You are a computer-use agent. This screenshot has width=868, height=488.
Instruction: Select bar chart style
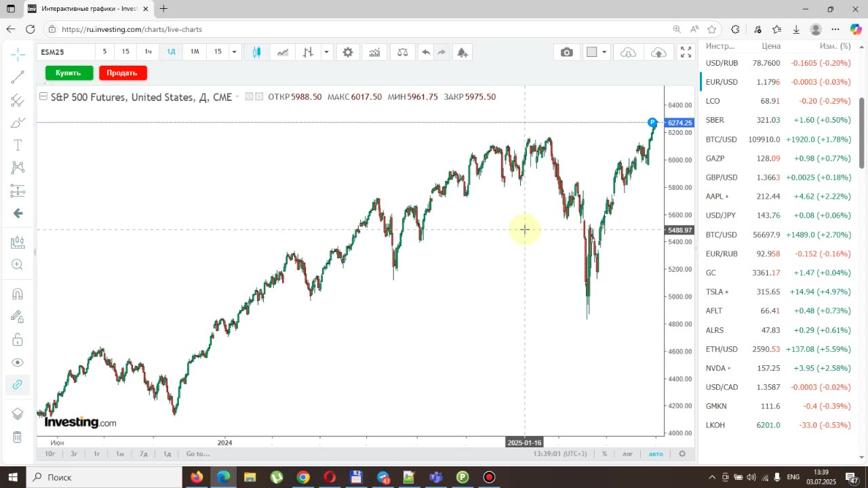click(x=308, y=52)
